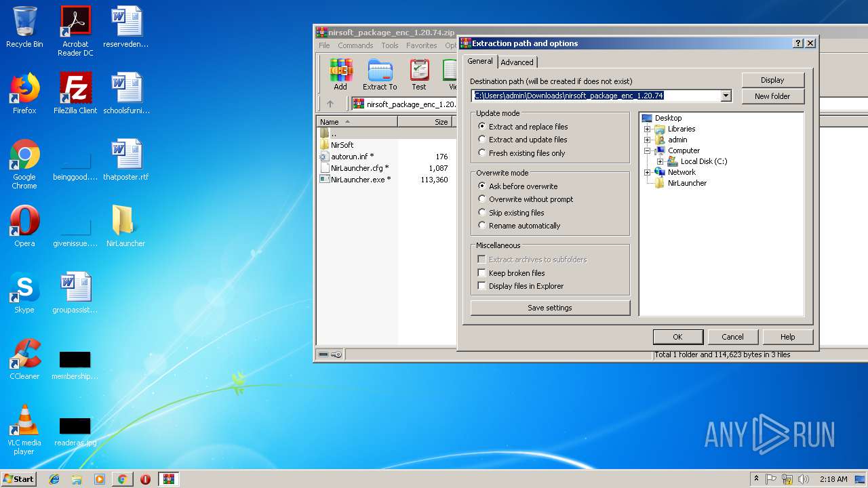Show hidden system tray icons

756,479
